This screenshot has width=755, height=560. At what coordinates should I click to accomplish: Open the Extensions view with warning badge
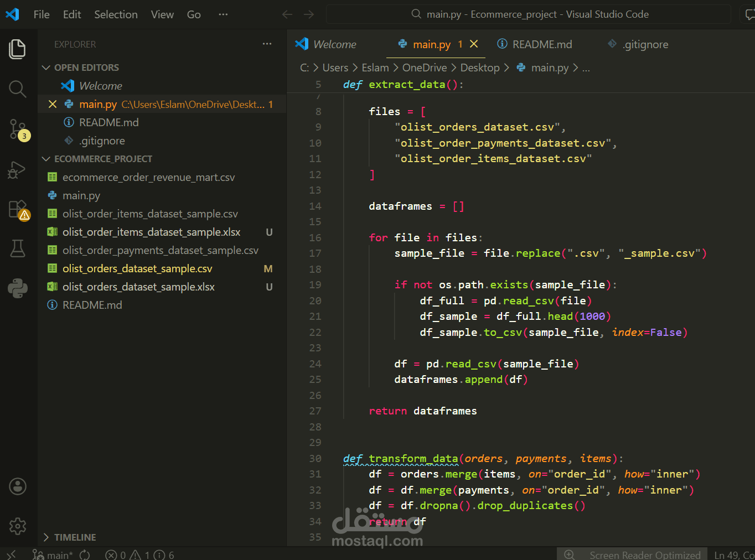coord(18,210)
